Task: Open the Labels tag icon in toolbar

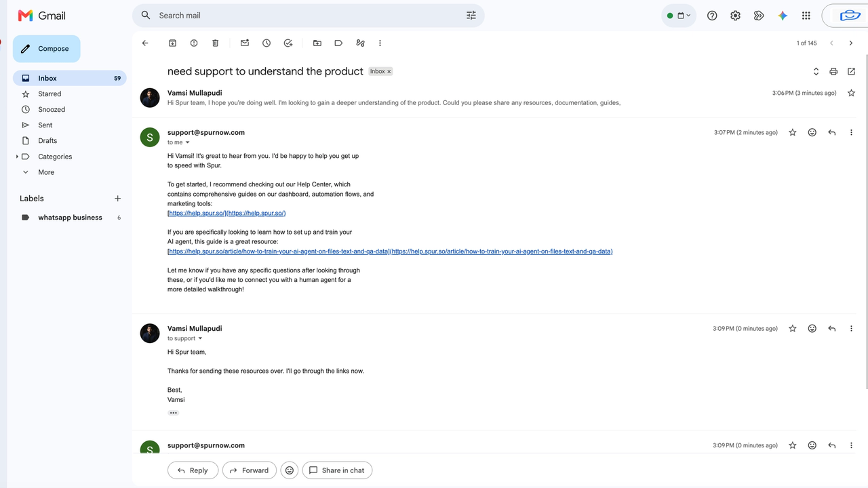Action: point(338,43)
